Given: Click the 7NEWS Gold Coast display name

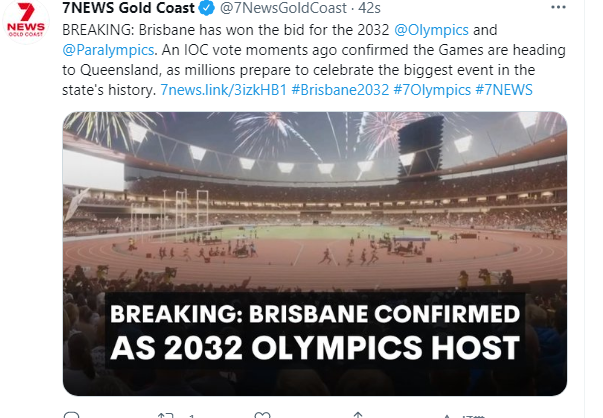Looking at the screenshot, I should click(x=128, y=8).
